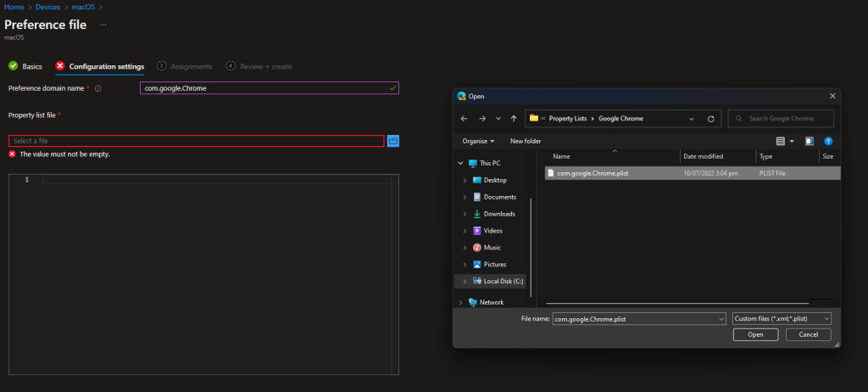Open the ellipsis menu next to Preference file
The height and width of the screenshot is (392, 868).
(103, 25)
